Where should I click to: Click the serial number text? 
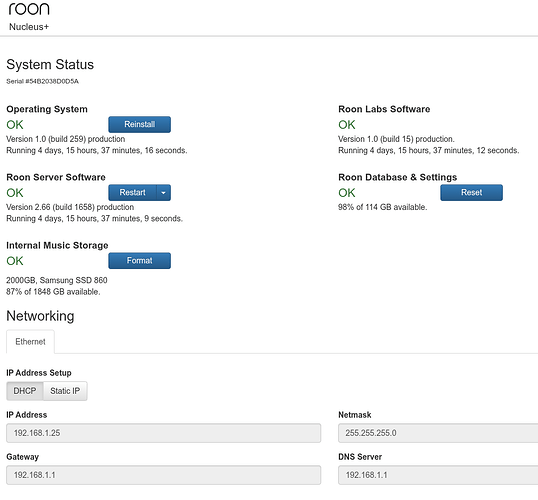click(43, 81)
